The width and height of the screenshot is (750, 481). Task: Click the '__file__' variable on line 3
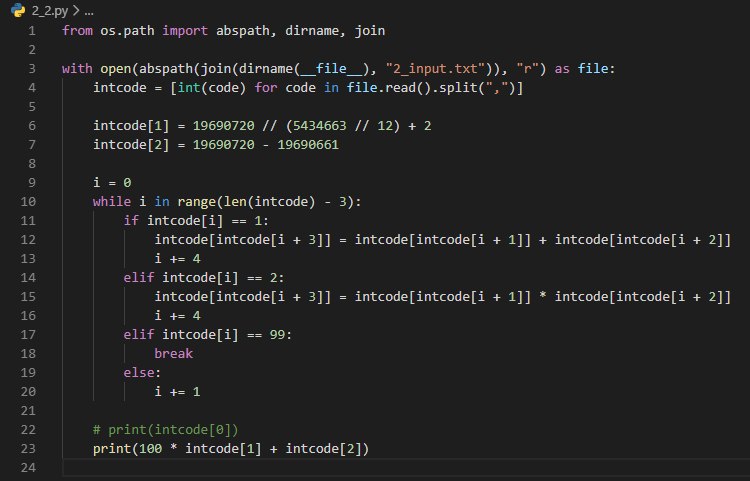331,69
